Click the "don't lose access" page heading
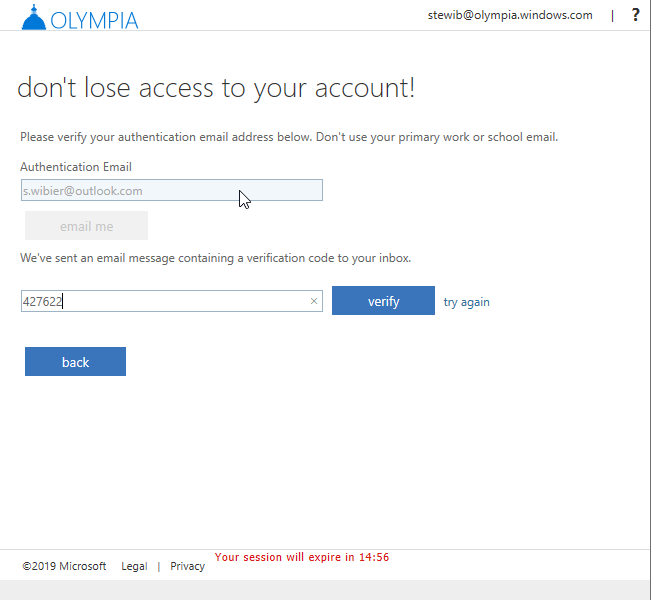The image size is (651, 600). (x=216, y=88)
